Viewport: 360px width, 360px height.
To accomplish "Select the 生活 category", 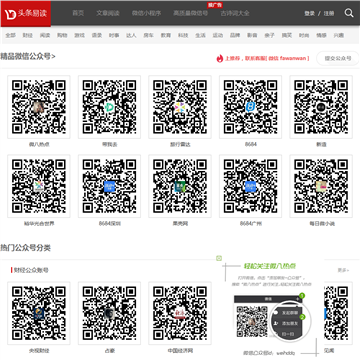I will click(200, 35).
